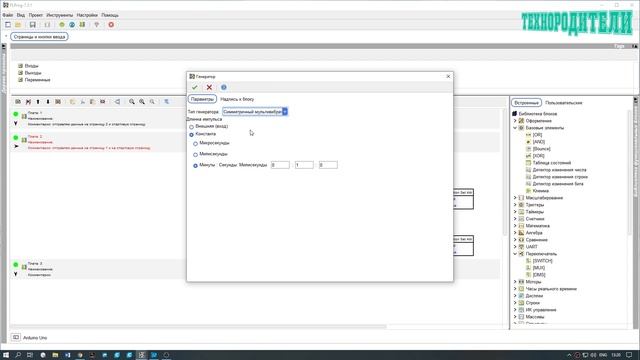Open the Проект menu
The width and height of the screenshot is (640, 360).
click(x=36, y=15)
